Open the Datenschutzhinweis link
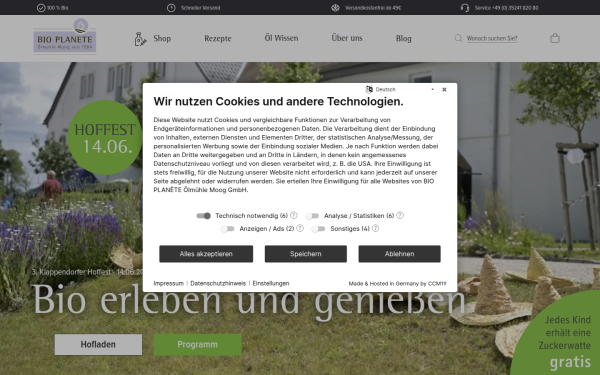This screenshot has width=600, height=375. point(218,284)
